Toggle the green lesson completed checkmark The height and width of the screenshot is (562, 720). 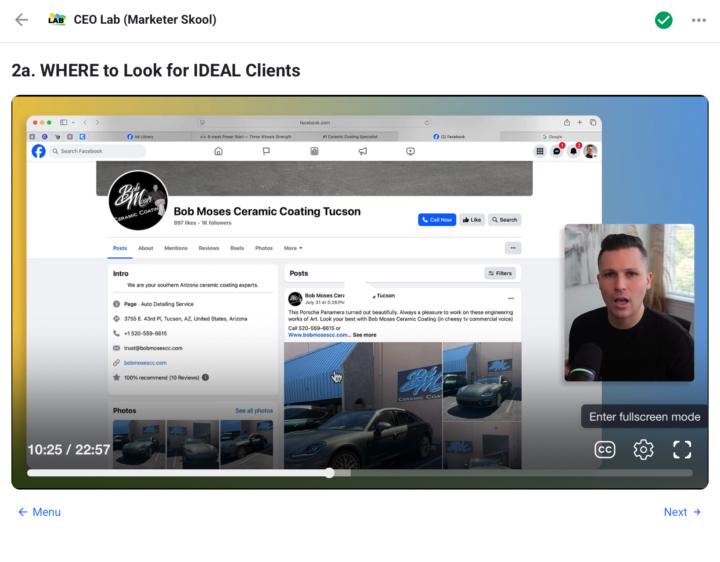pos(664,20)
